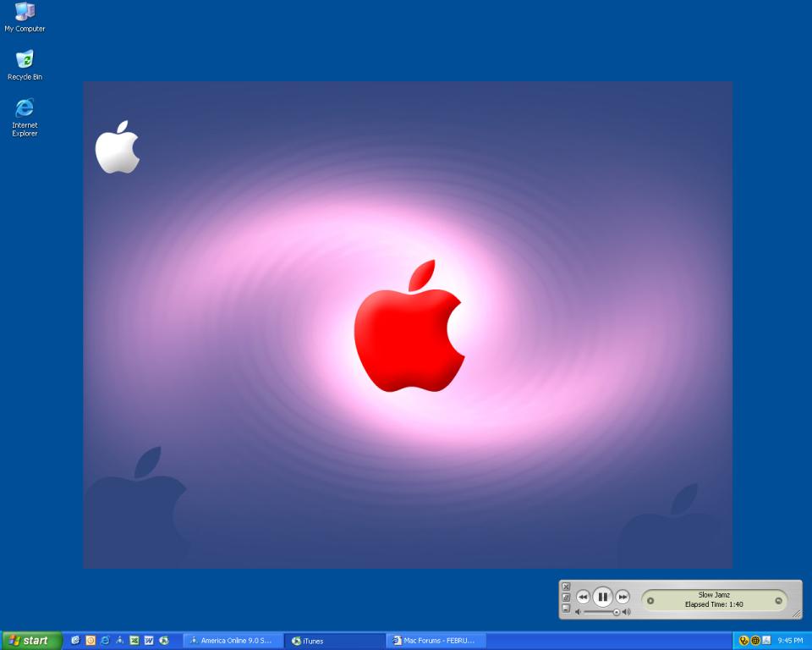Switch to Mac Forums taskbar window

pyautogui.click(x=436, y=641)
